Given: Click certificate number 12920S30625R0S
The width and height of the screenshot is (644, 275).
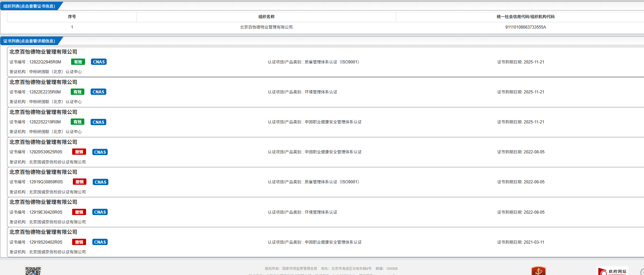Looking at the screenshot, I should [46, 152].
